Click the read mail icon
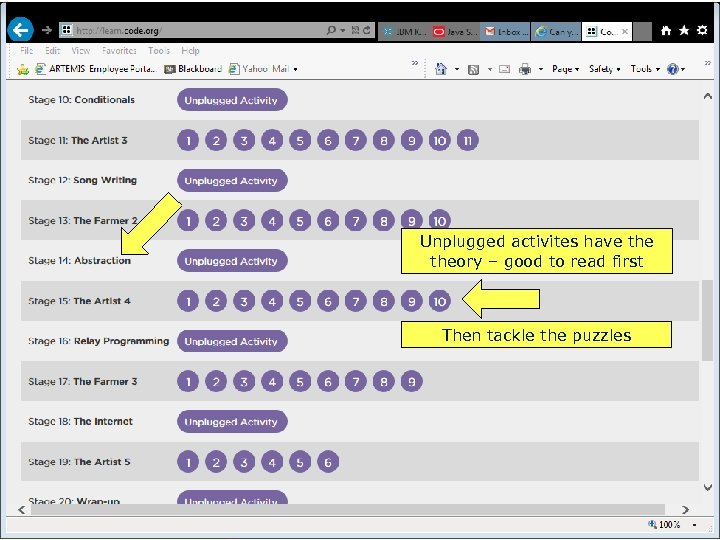Screen dimensions: 720x540 tap(505, 69)
